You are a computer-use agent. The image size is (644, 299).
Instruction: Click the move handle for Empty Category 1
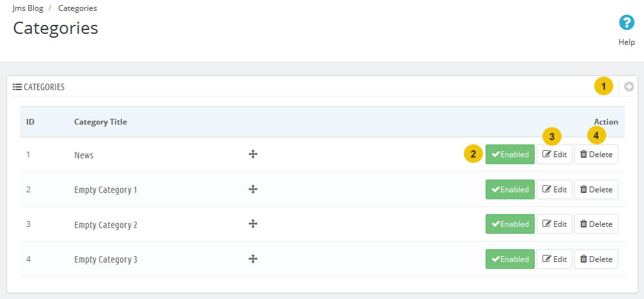click(x=253, y=189)
